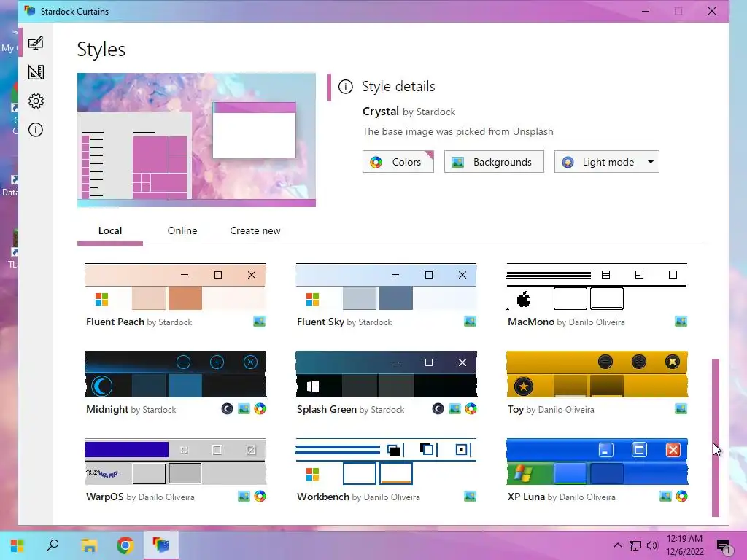This screenshot has height=560, width=747.
Task: Select the Fluent Sky style thumbnail
Action: (x=386, y=287)
